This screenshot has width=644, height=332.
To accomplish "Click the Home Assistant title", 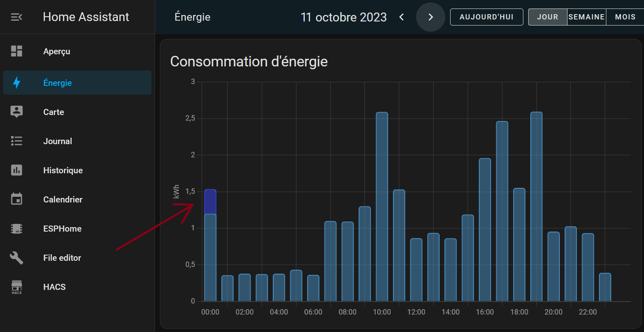I will click(x=86, y=17).
